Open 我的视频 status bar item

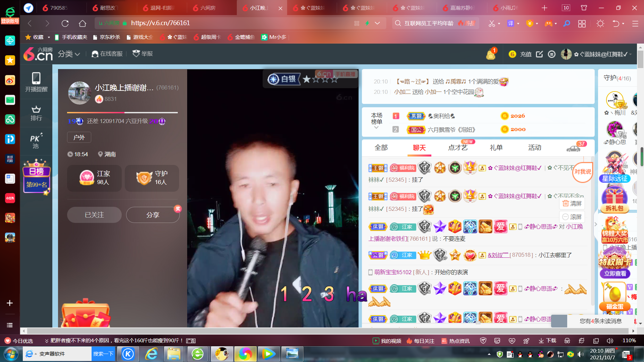tap(387, 341)
